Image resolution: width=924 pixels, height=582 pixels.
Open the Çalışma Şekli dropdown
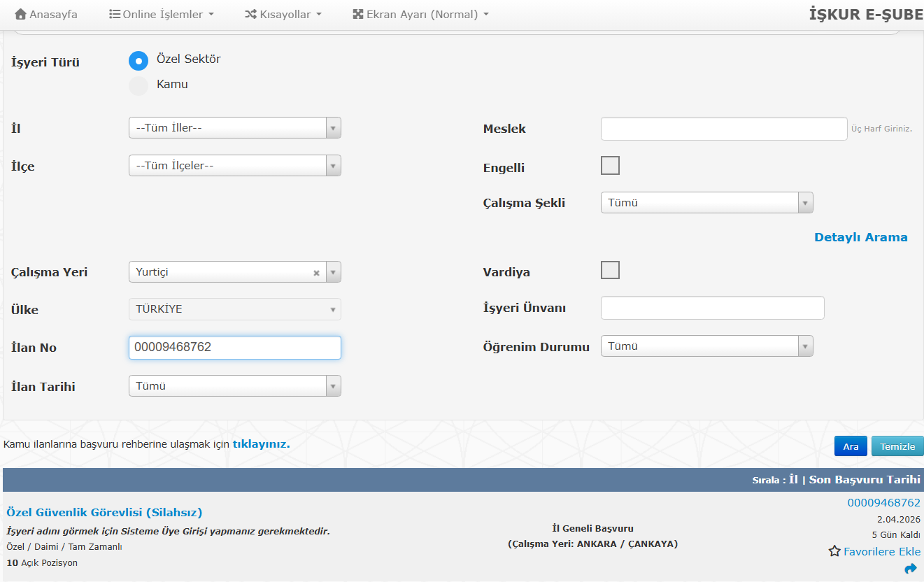point(707,203)
